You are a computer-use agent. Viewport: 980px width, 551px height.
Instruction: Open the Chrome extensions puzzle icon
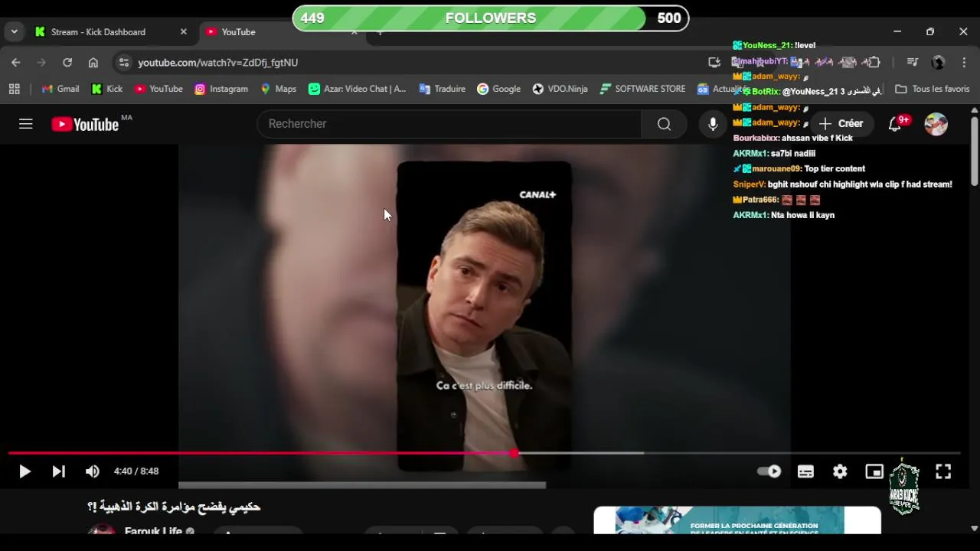click(x=874, y=62)
